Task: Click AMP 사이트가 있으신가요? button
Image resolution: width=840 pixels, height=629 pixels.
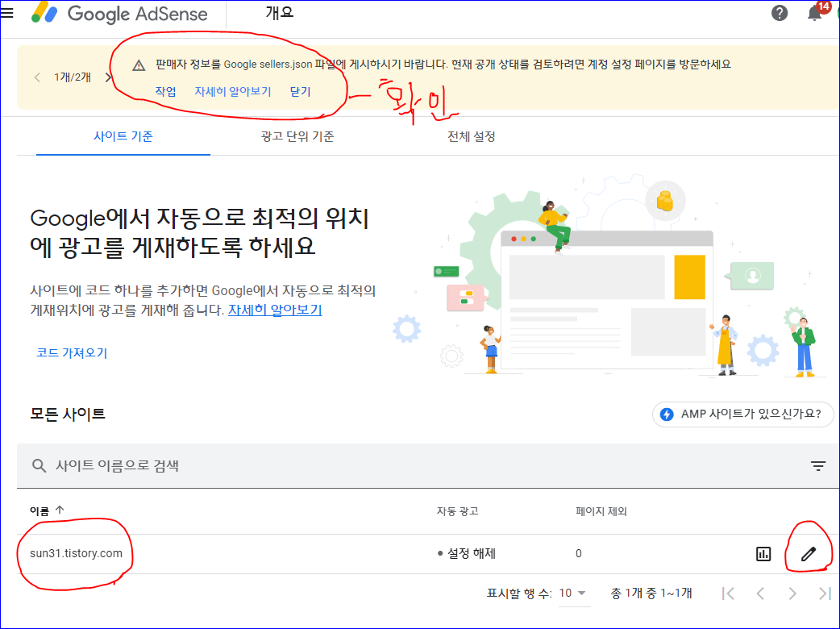Action: pos(742,414)
